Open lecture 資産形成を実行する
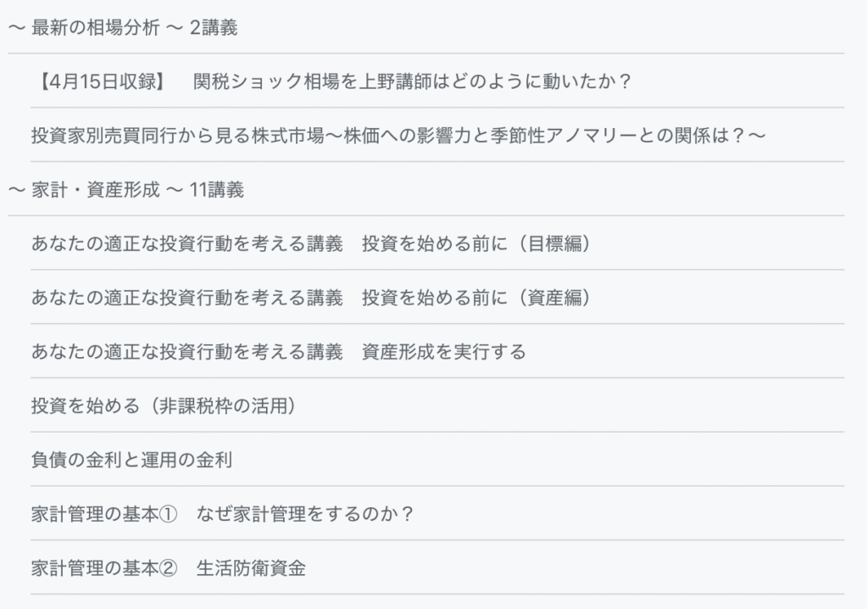The height and width of the screenshot is (609, 868). (x=437, y=351)
